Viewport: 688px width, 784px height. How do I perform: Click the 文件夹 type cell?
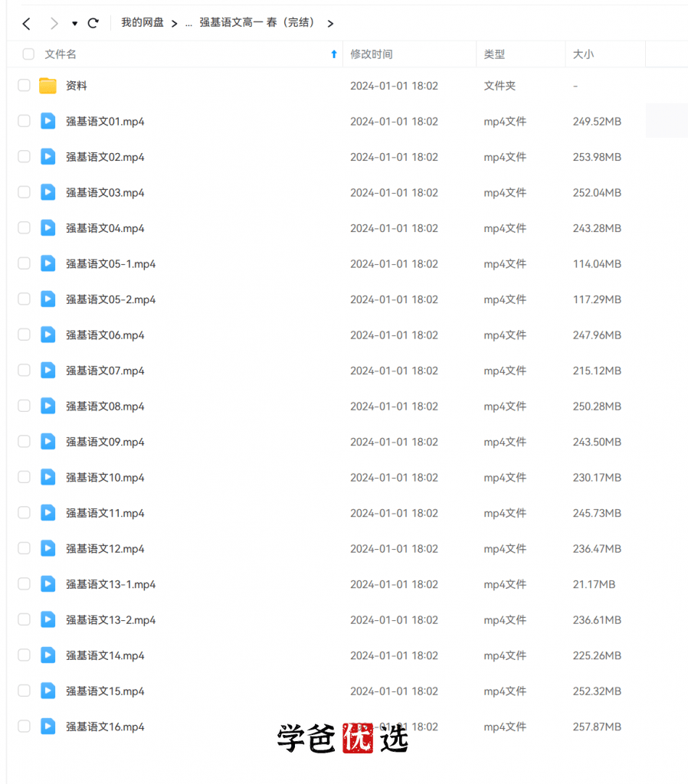pos(500,86)
